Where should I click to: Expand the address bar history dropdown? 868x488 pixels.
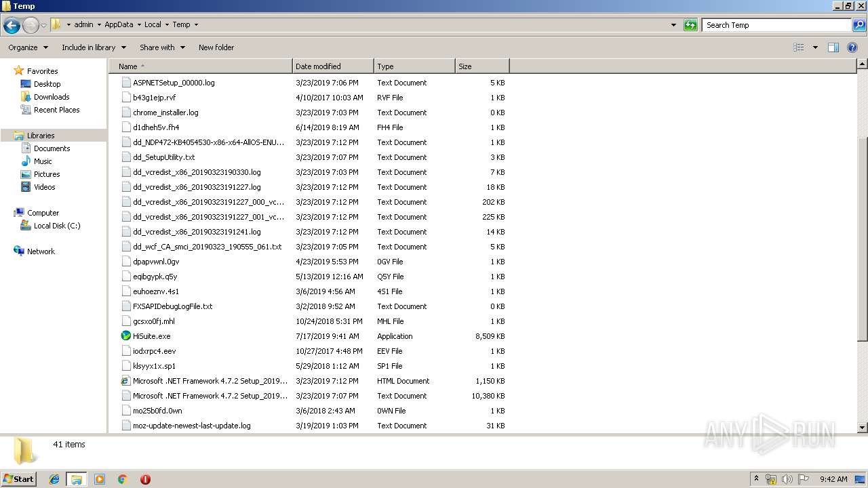click(x=673, y=25)
